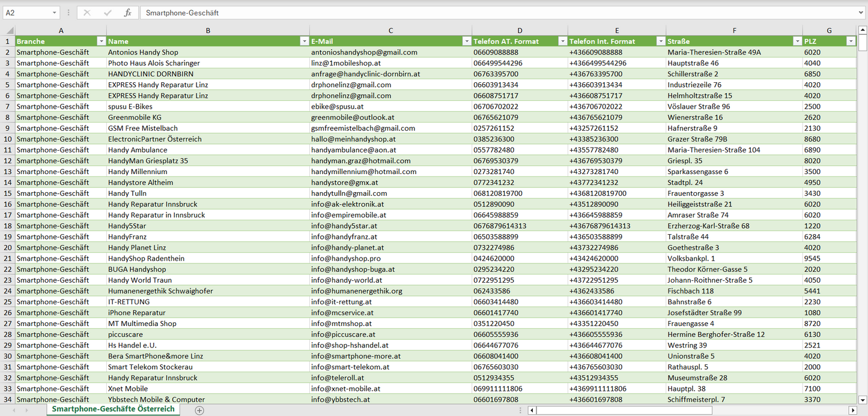Viewport: 868px width, 416px height.
Task: Click the formula bar Cancel X icon
Action: [x=86, y=13]
